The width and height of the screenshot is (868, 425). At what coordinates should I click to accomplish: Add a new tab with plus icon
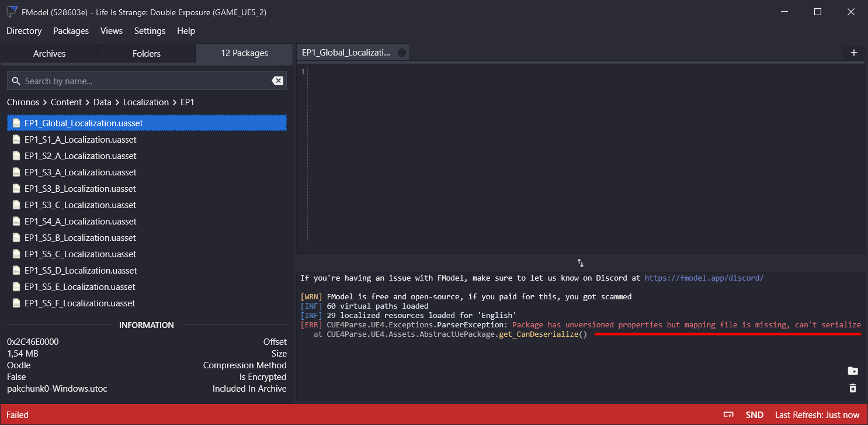click(854, 53)
